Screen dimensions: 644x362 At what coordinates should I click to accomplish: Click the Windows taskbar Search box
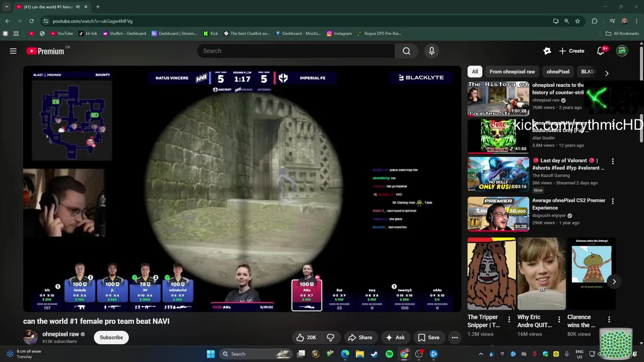257,354
